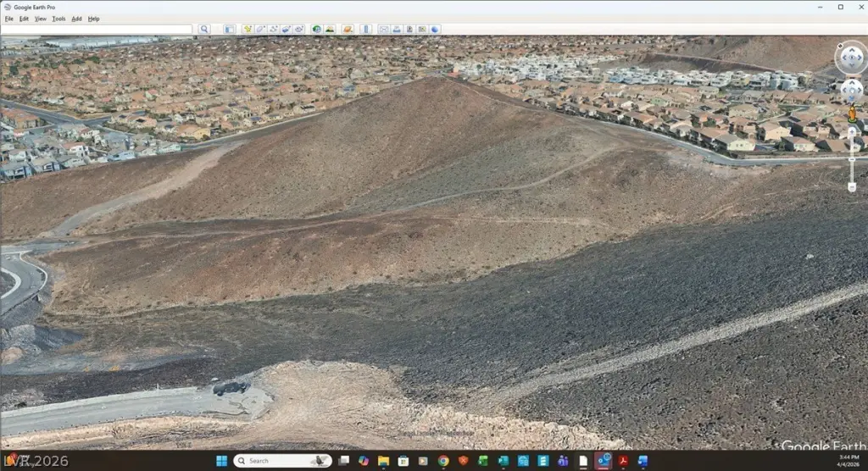Select the Add Path tool
Image resolution: width=868 pixels, height=471 pixels.
click(273, 29)
